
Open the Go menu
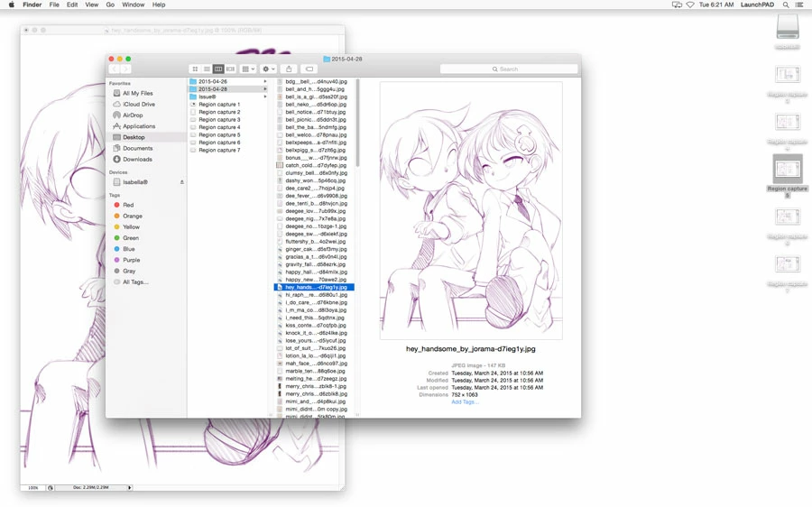click(x=110, y=5)
